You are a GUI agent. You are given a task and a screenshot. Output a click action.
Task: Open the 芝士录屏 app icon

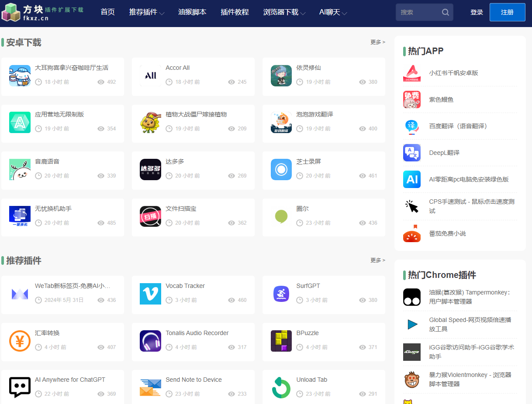point(281,169)
